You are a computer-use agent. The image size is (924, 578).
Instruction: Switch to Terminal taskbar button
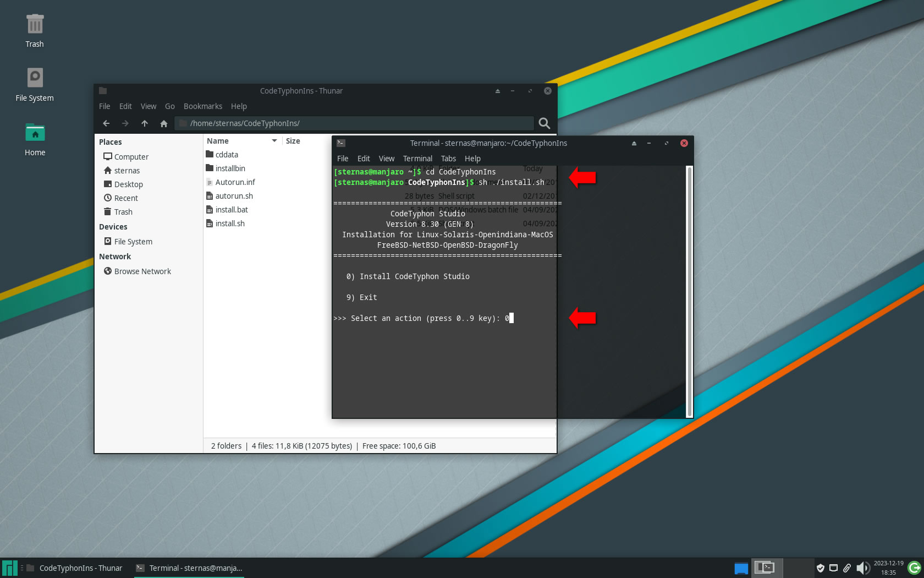[x=189, y=568]
